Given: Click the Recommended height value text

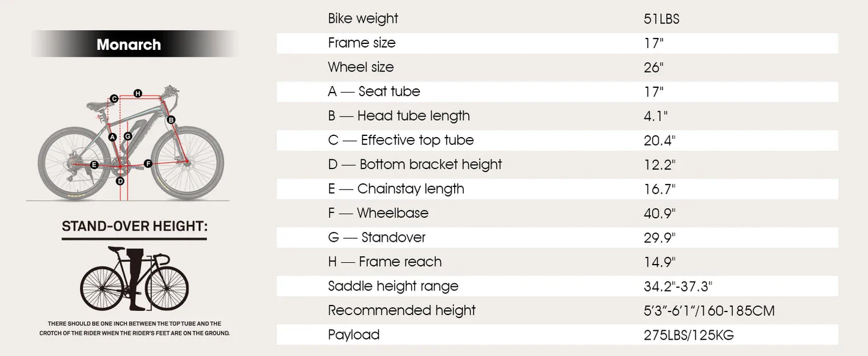Looking at the screenshot, I should click(x=709, y=311).
